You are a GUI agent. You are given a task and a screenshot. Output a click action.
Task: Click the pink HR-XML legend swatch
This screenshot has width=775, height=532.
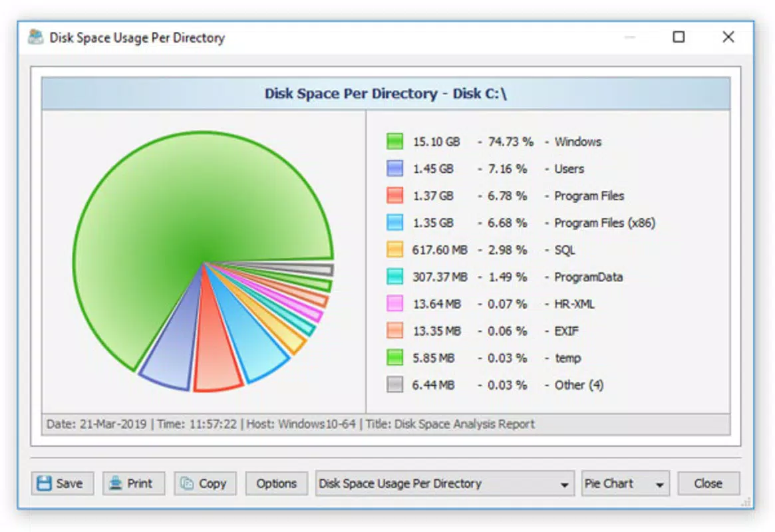pos(394,303)
